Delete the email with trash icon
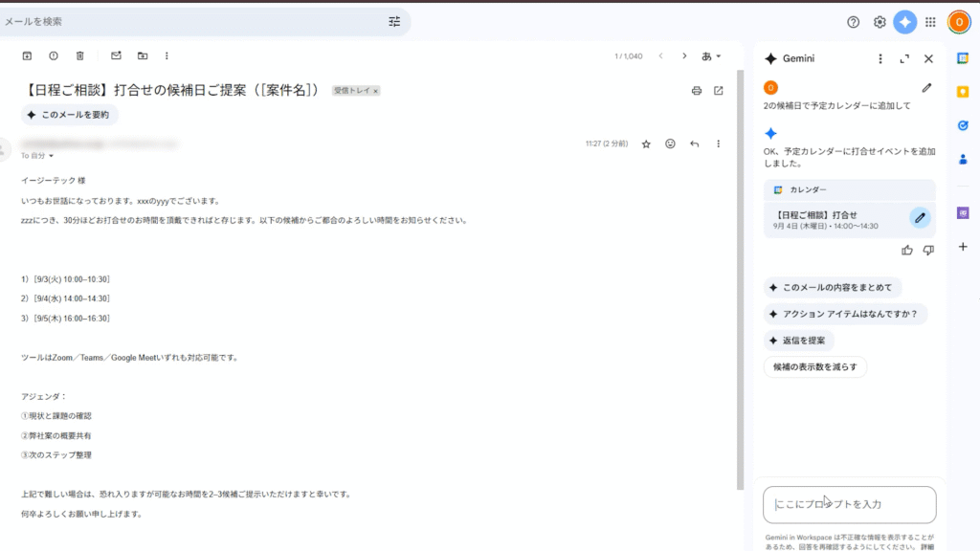The image size is (980, 551). pyautogui.click(x=80, y=55)
